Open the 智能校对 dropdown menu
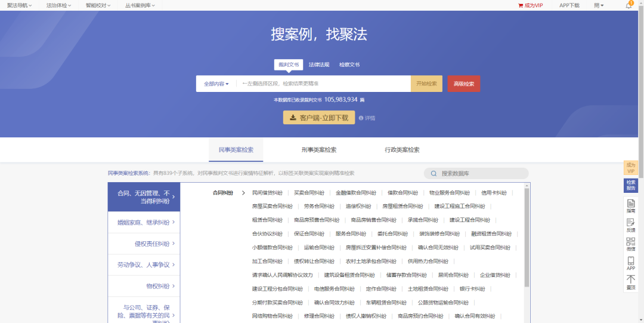Viewport: 644px width, 323px height. pyautogui.click(x=98, y=5)
